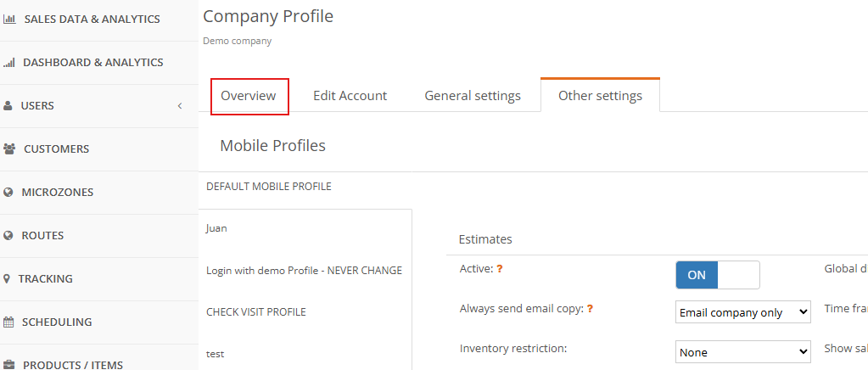Click the Tracking map pin icon
868x370 pixels.
coord(7,278)
